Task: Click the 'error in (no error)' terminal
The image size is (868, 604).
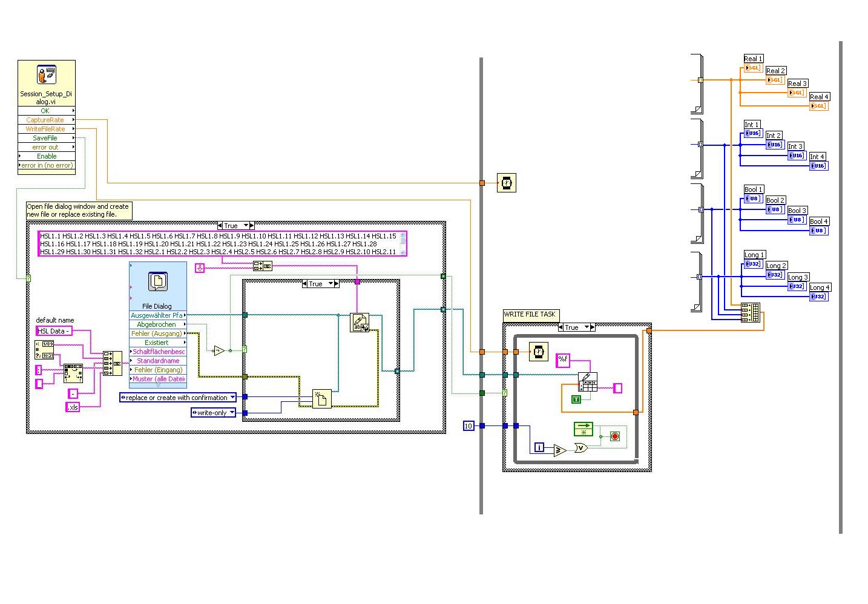Action: (x=47, y=165)
